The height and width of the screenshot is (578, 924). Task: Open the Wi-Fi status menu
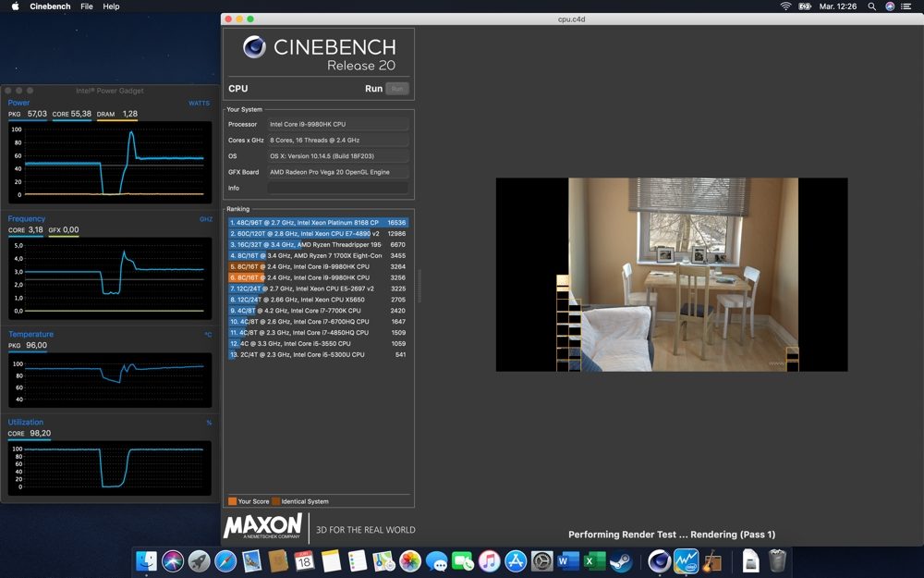point(785,6)
